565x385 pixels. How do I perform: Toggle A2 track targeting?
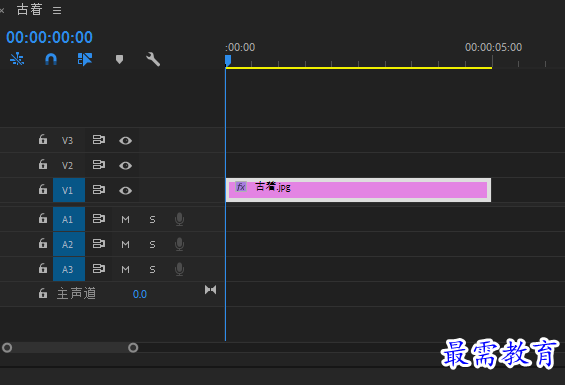(69, 244)
